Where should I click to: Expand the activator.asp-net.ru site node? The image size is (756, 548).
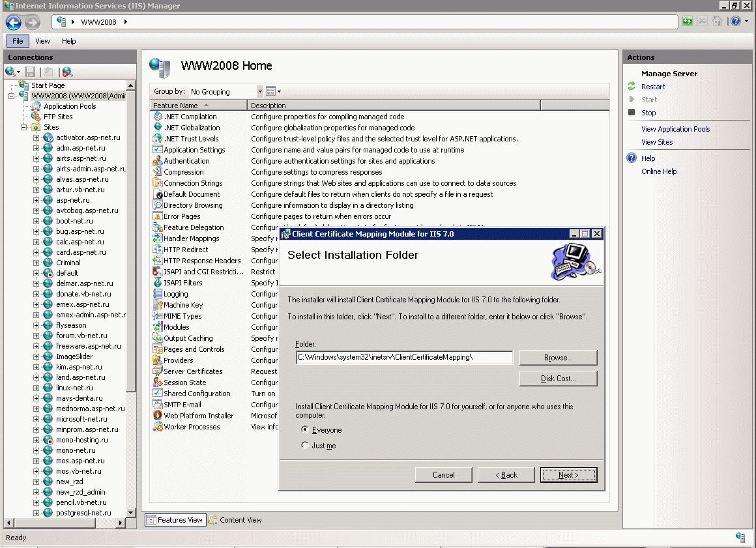click(x=36, y=138)
